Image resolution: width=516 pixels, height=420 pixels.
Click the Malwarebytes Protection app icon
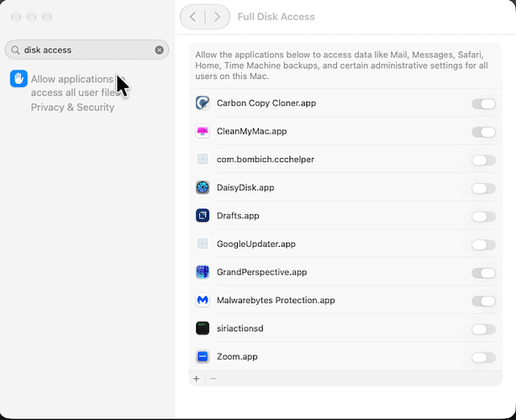click(x=203, y=300)
